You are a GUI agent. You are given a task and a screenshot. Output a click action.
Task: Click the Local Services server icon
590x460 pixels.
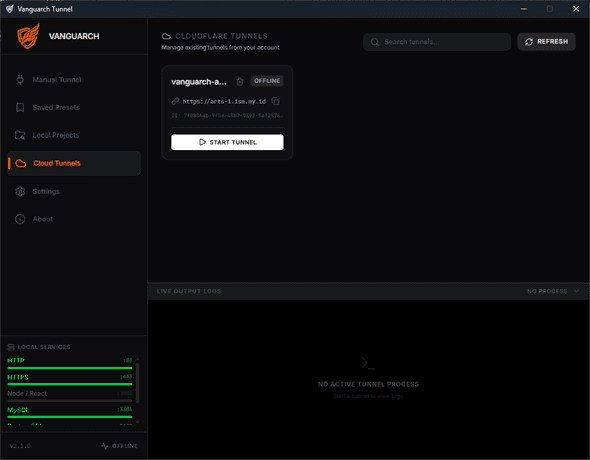pos(11,347)
